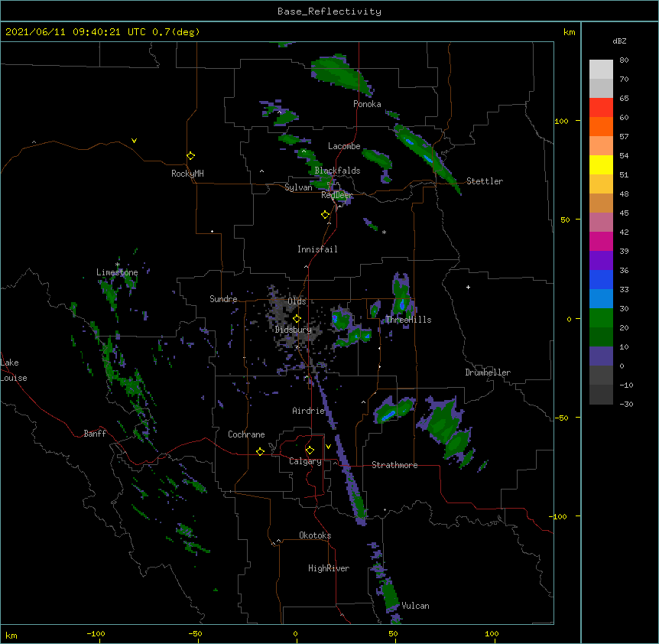Click the Calgary label

click(306, 461)
